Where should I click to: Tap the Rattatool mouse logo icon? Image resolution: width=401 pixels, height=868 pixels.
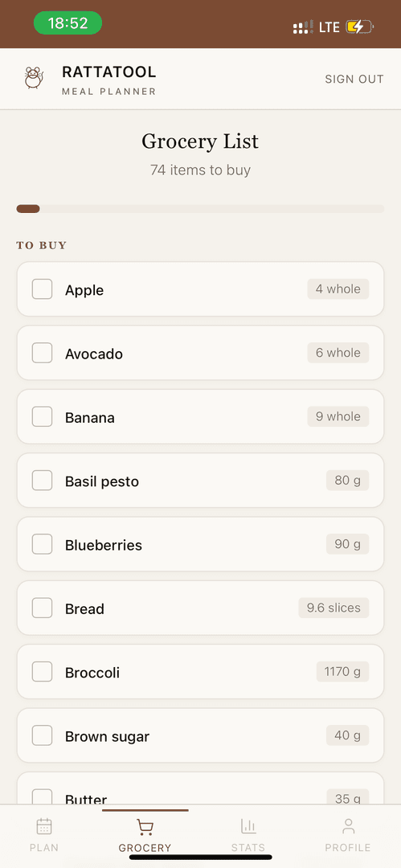34,78
